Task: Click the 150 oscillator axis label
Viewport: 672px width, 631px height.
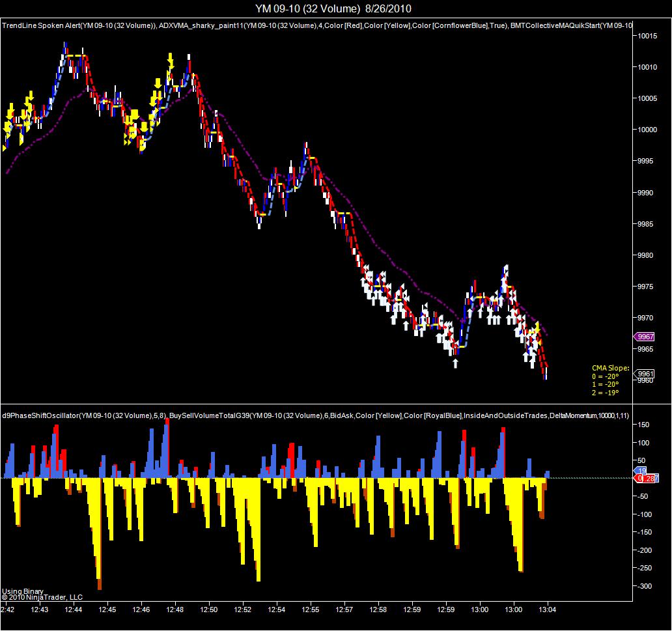Action: (x=643, y=425)
